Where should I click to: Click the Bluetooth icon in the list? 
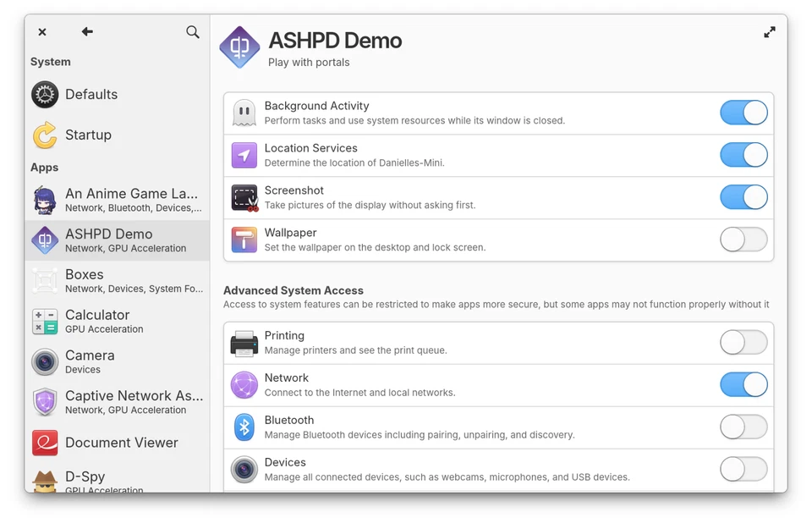pyautogui.click(x=244, y=427)
